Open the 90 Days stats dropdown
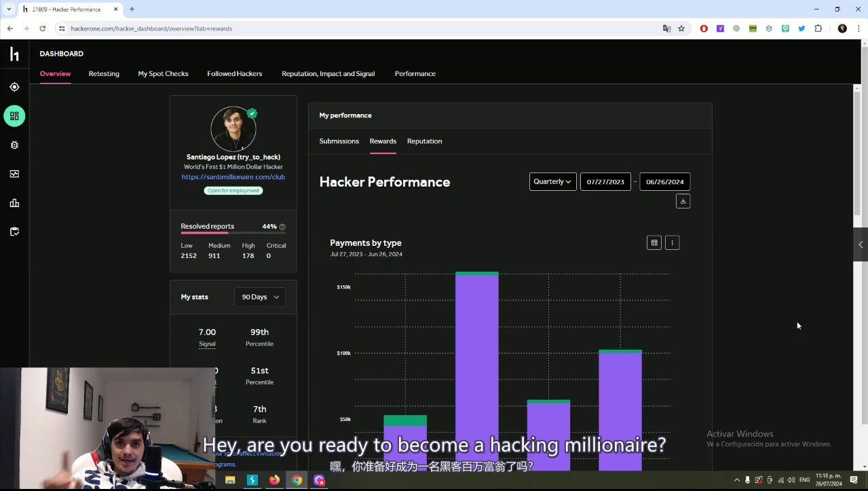Viewport: 868px width, 491px height. click(260, 297)
